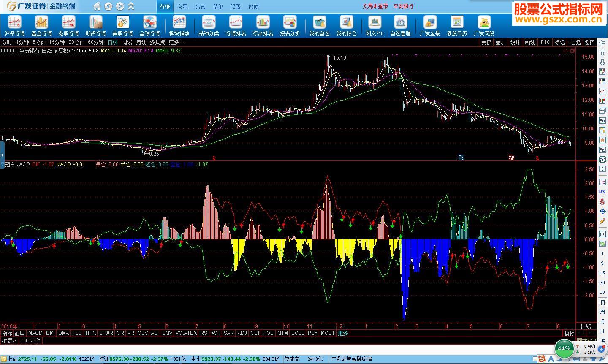608x364 pixels.
Task: Click the F10 icon in right sidebar
Action: (602, 120)
